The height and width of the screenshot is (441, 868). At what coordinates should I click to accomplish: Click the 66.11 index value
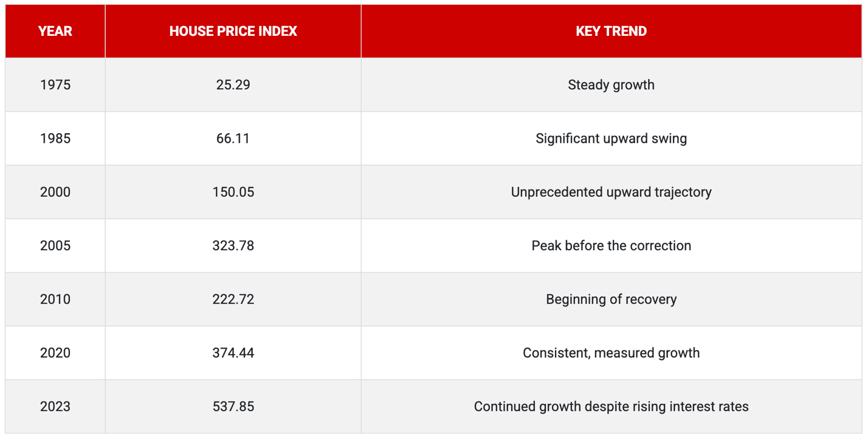(233, 138)
